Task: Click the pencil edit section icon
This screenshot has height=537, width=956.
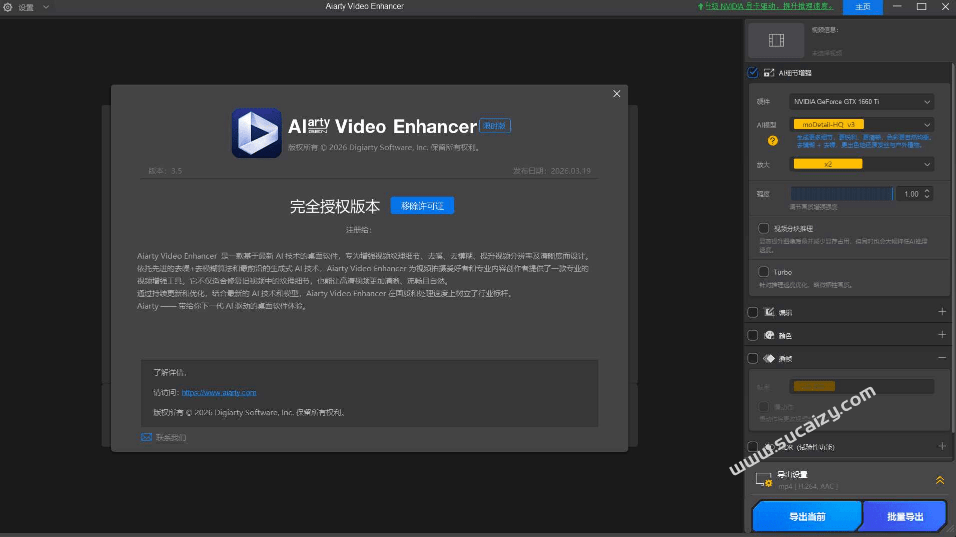Action: 769,312
